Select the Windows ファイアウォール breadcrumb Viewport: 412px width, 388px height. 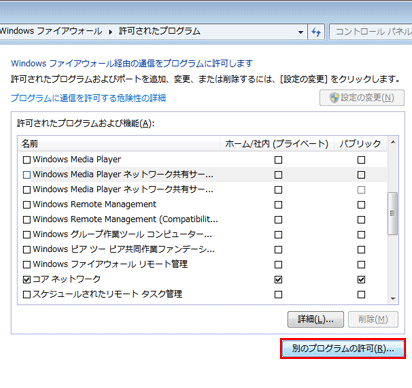tap(51, 31)
